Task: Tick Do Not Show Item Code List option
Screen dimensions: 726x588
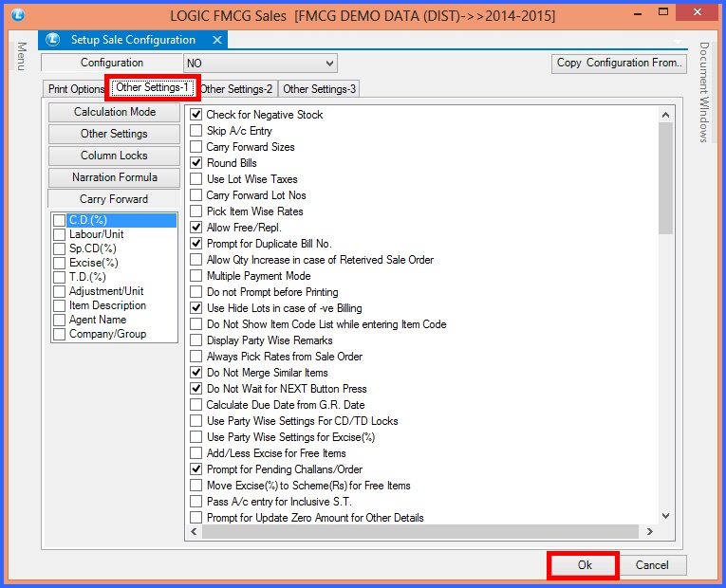Action: click(196, 324)
